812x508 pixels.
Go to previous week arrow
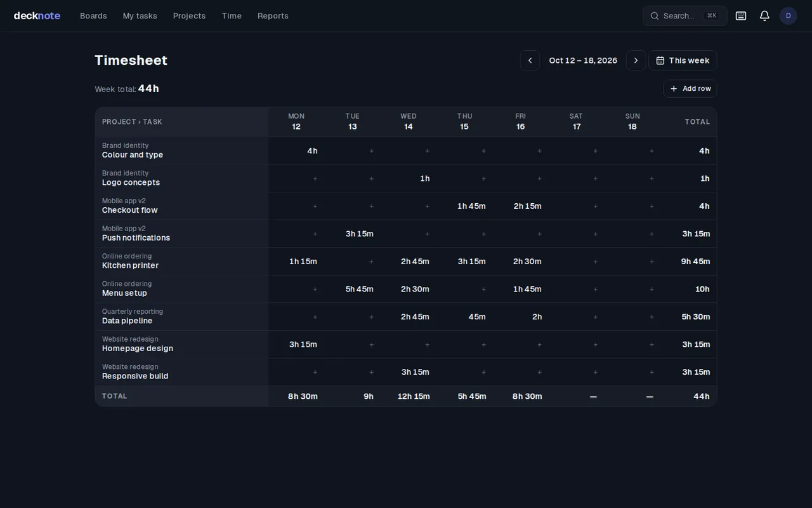pyautogui.click(x=530, y=60)
